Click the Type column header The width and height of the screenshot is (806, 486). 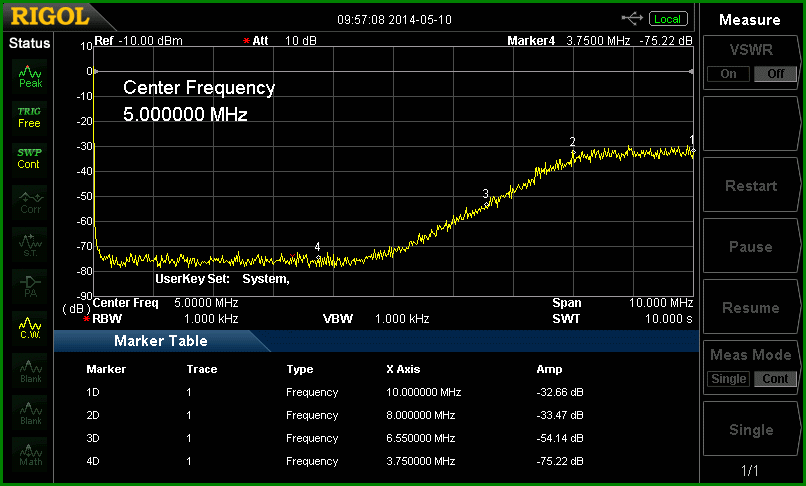300,369
